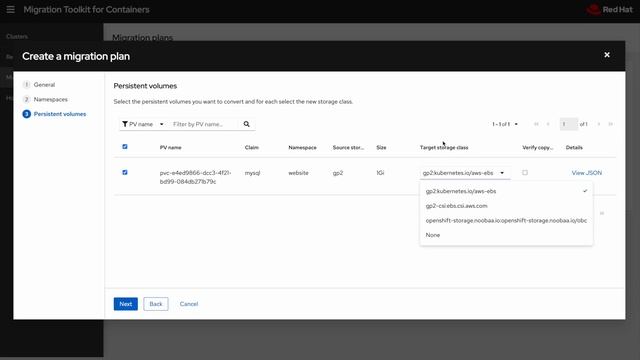Open the 1-1 of 1 items-per-page dropdown
The width and height of the screenshot is (640, 360).
(505, 124)
